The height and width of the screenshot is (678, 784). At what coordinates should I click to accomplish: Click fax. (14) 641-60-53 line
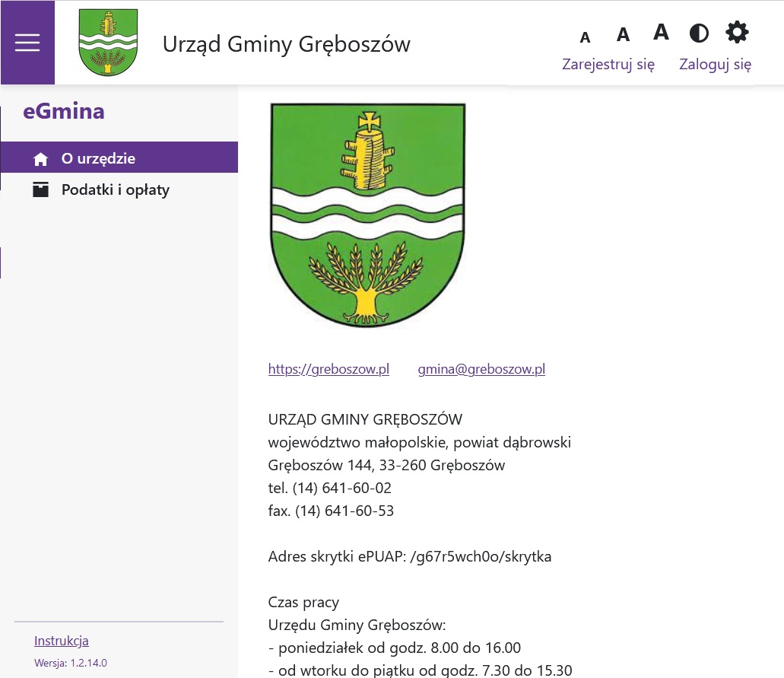point(331,511)
